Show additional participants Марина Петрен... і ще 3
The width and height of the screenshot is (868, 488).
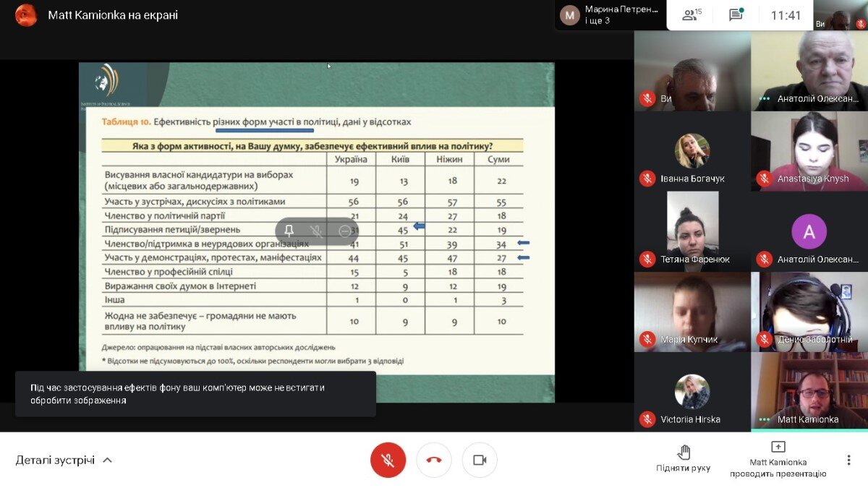[x=610, y=15]
